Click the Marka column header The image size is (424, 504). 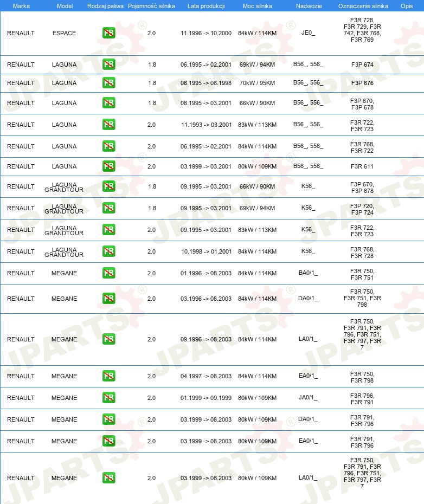click(21, 6)
